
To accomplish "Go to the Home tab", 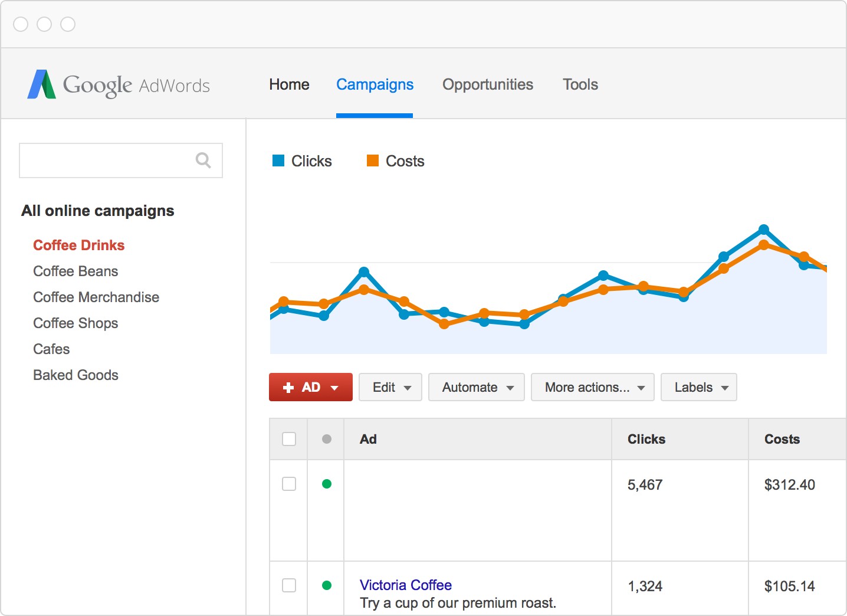I will point(289,84).
